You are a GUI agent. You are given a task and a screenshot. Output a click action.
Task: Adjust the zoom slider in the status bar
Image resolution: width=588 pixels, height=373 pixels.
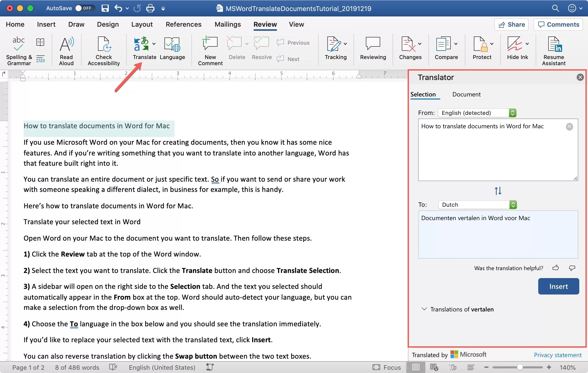tap(520, 367)
